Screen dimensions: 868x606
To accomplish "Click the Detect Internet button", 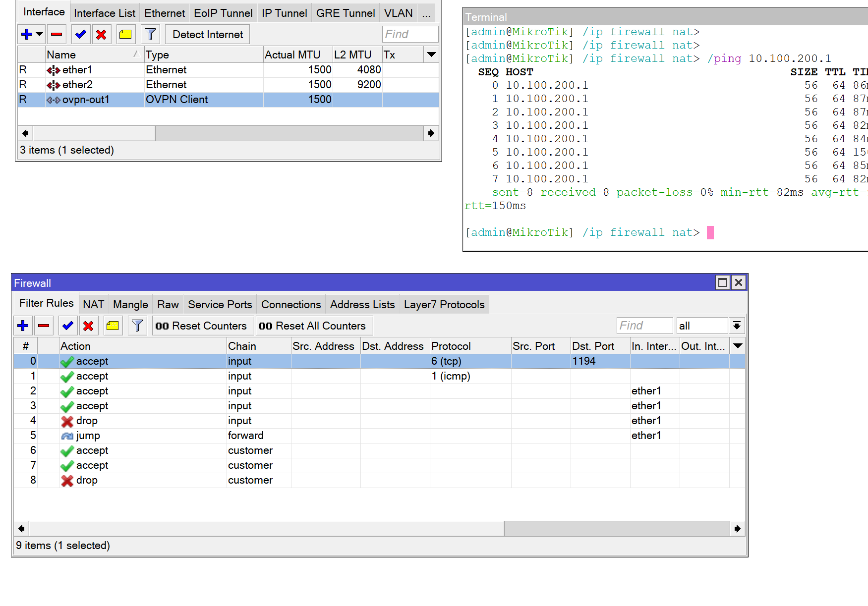I will coord(207,34).
